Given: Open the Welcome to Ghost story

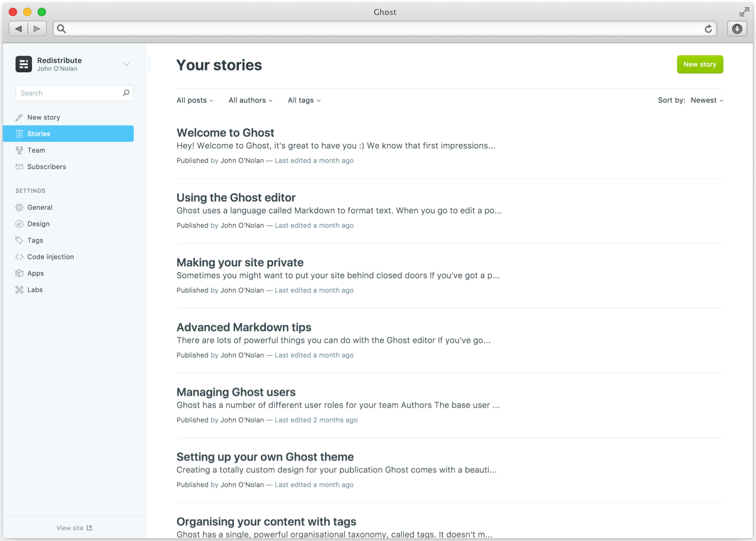Looking at the screenshot, I should pos(225,133).
